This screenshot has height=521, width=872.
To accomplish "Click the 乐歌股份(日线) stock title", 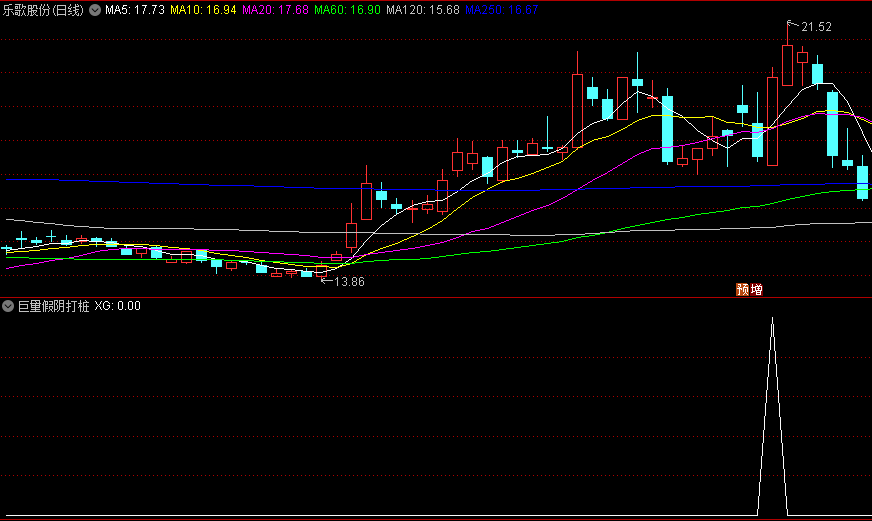I will pos(43,10).
